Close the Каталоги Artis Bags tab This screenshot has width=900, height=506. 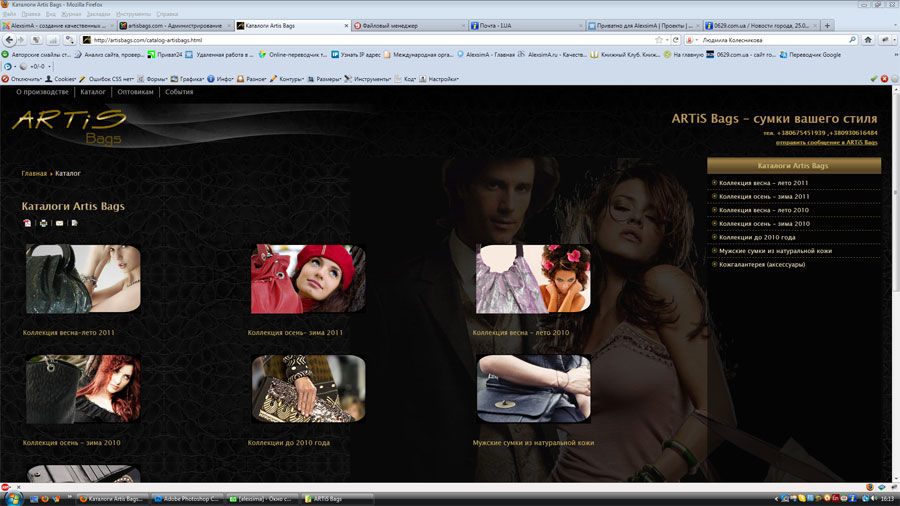click(x=346, y=26)
